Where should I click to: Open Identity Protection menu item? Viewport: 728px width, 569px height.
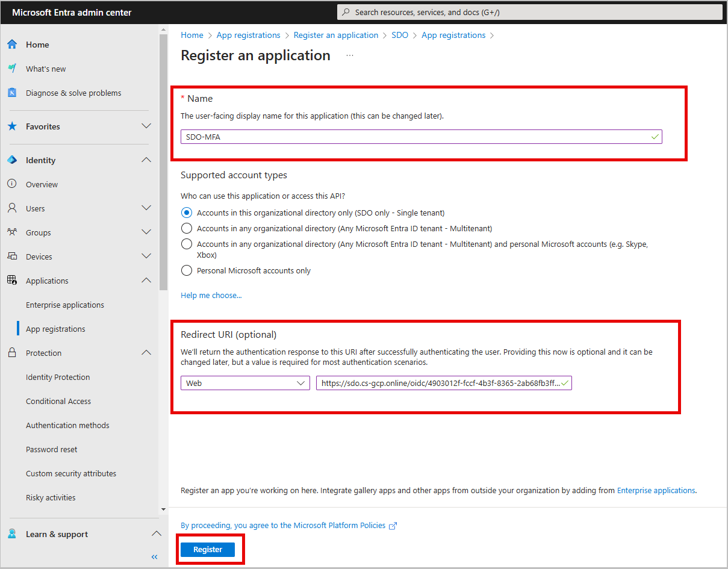(x=58, y=377)
